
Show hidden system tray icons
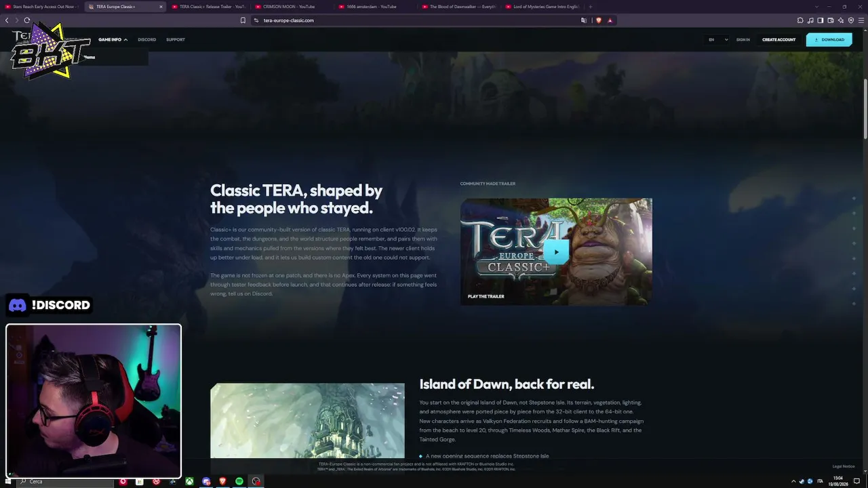793,481
